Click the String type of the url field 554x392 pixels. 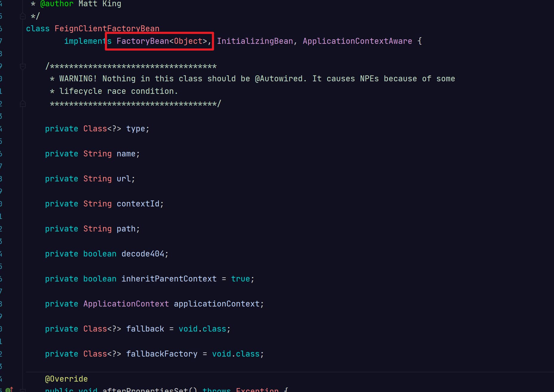tap(98, 179)
